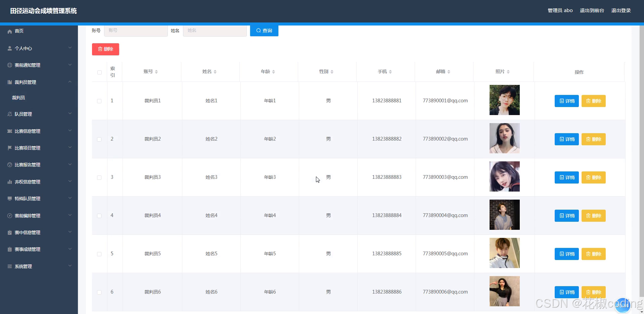The width and height of the screenshot is (644, 314).
Task: Sort the table by 年龄 column arrows
Action: coord(274,72)
